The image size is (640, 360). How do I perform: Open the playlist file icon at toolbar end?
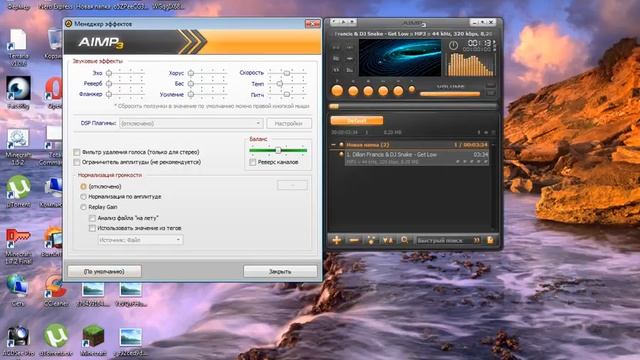490,240
